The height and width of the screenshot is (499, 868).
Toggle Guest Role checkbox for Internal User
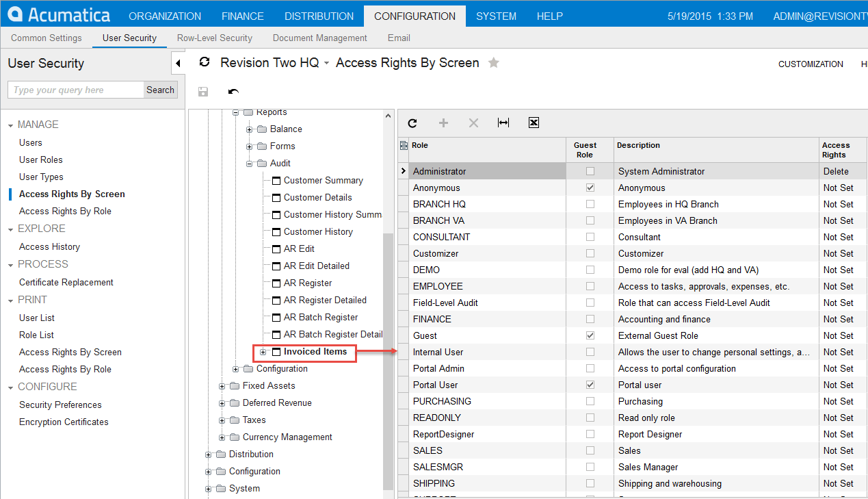coord(590,352)
